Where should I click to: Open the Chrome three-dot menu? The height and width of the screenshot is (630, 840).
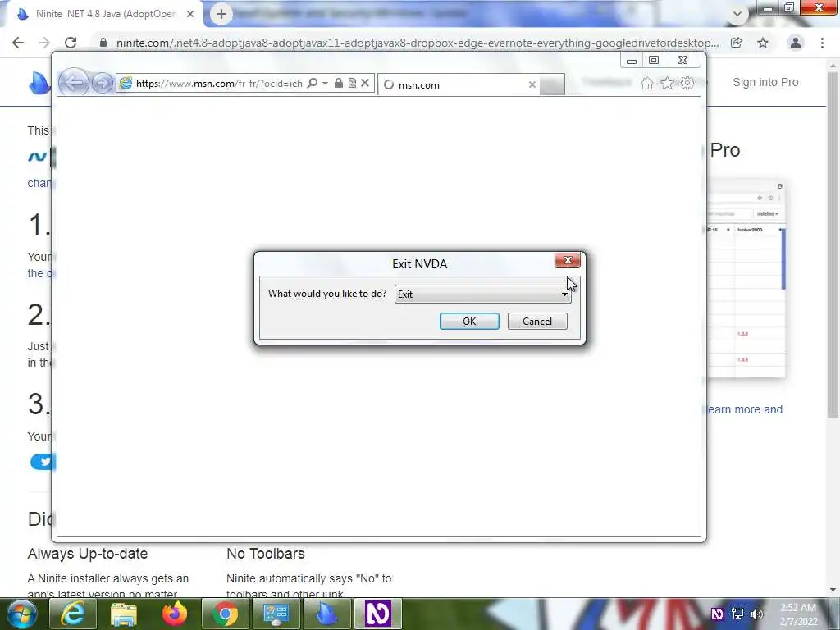822,43
